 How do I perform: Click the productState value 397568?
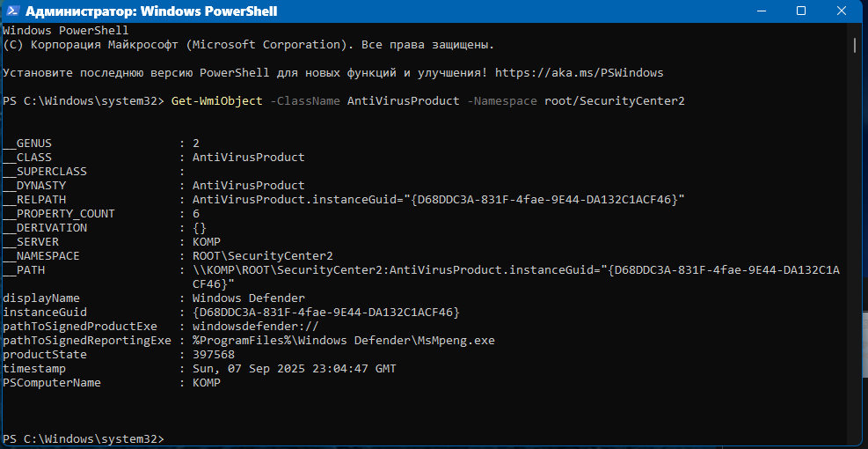tap(213, 355)
